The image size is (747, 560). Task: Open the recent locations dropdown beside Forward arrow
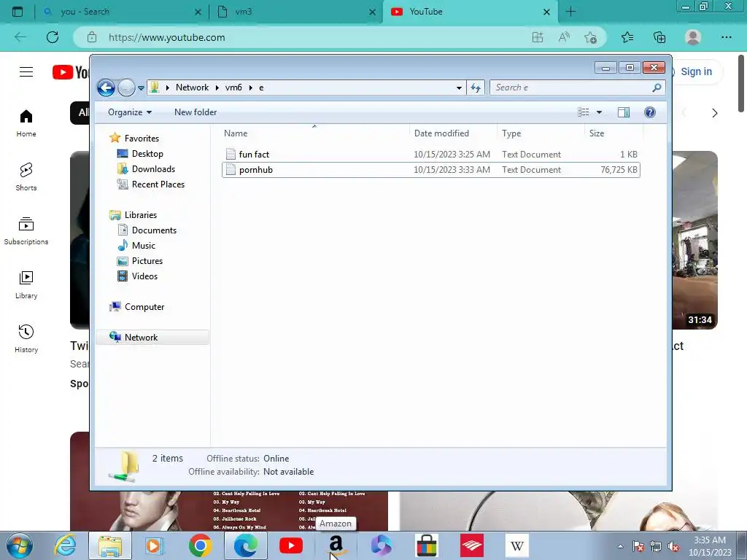point(141,88)
